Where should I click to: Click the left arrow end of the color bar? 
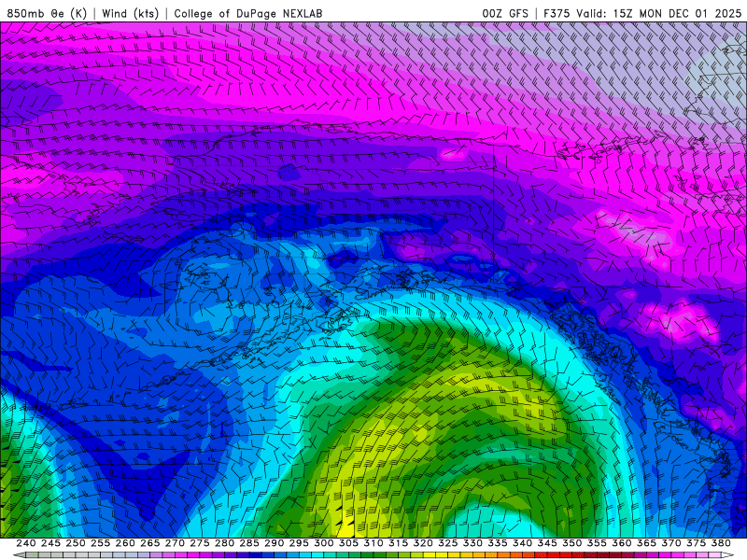19,555
